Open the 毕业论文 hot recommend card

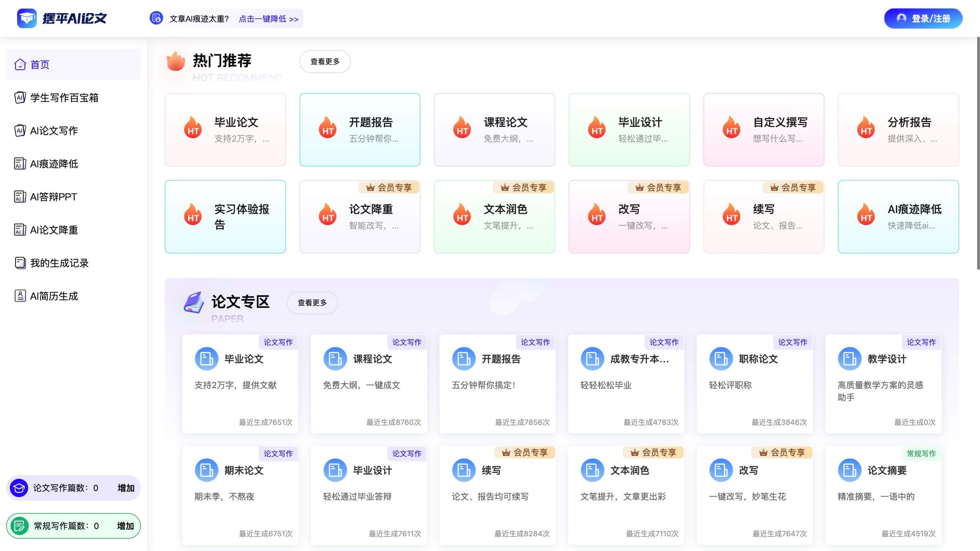[x=225, y=129]
